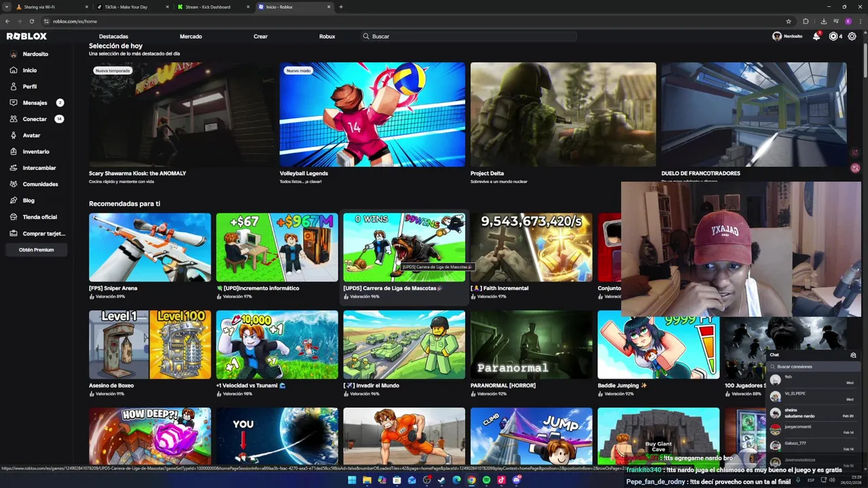Open the Volleyball Legends title link
The image size is (868, 488).
[x=304, y=174]
